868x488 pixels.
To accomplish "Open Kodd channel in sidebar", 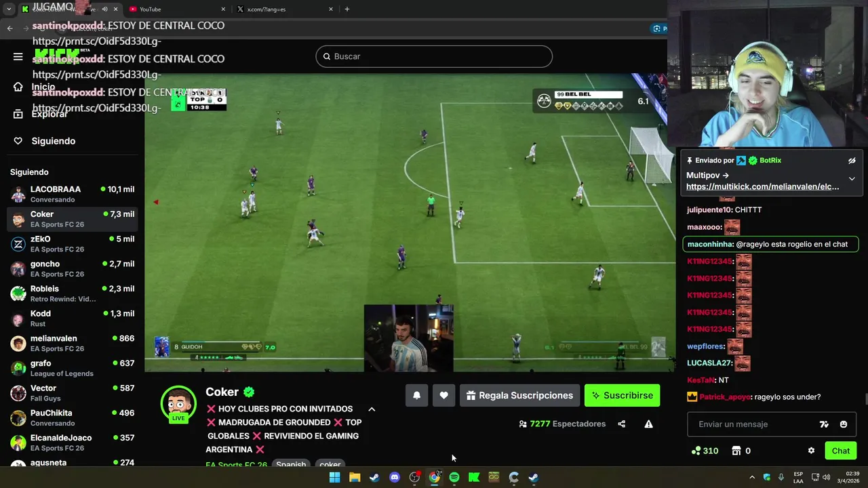I will 72,319.
